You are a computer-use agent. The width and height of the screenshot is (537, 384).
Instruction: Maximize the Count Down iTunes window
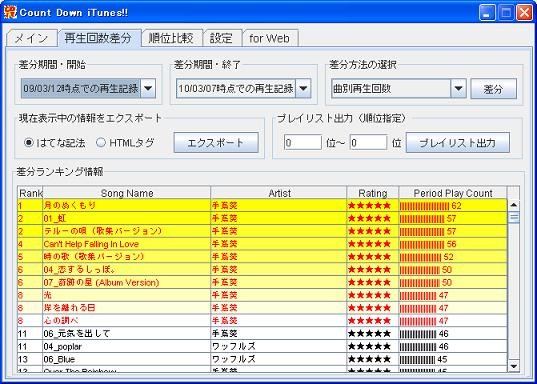[506, 13]
